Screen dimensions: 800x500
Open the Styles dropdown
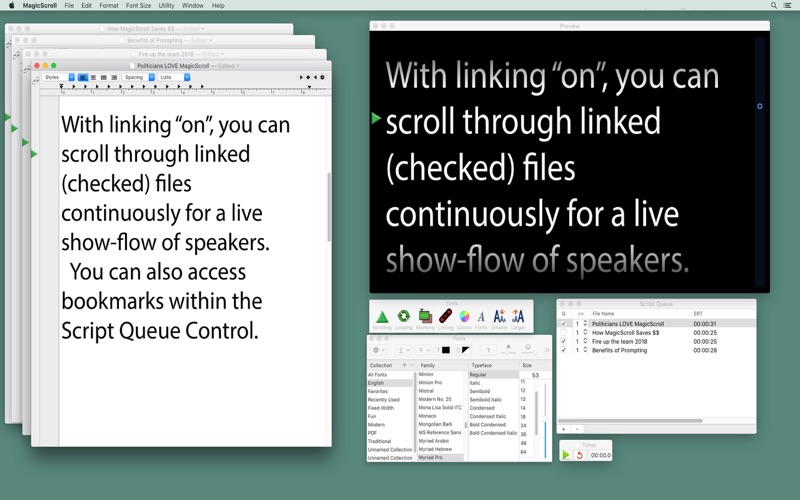[59, 77]
